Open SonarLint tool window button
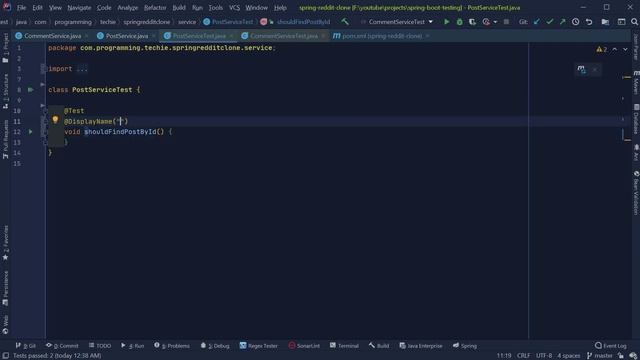The width and height of the screenshot is (640, 360). (x=304, y=346)
